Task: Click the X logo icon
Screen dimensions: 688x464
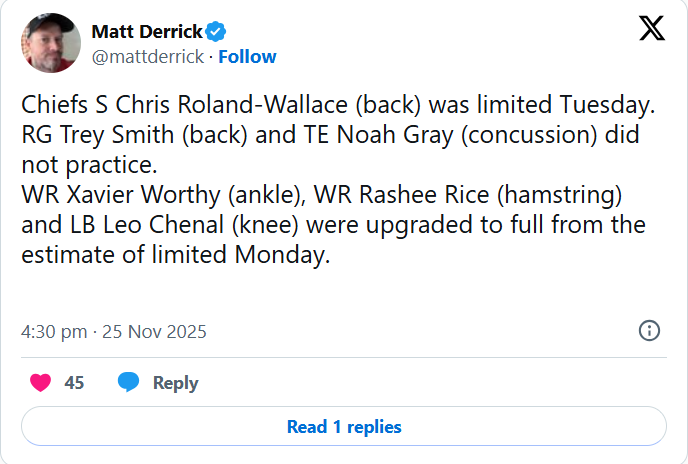Action: click(x=651, y=30)
